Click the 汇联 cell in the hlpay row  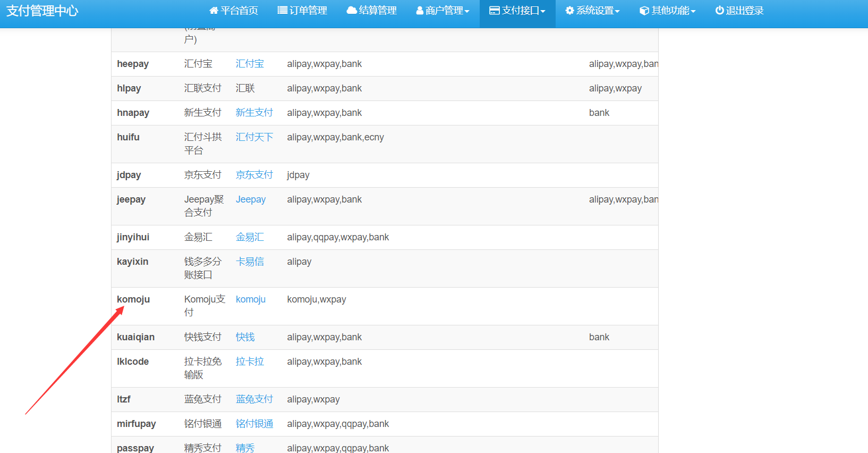click(x=245, y=88)
